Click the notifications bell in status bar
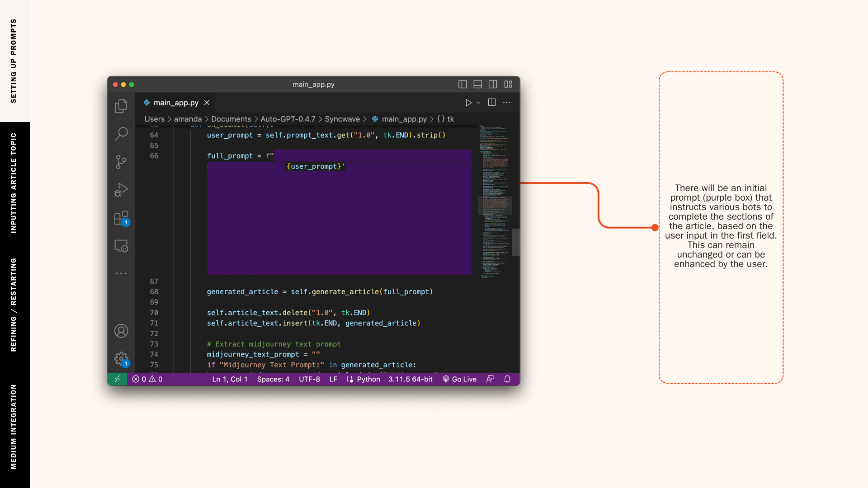 (x=507, y=379)
